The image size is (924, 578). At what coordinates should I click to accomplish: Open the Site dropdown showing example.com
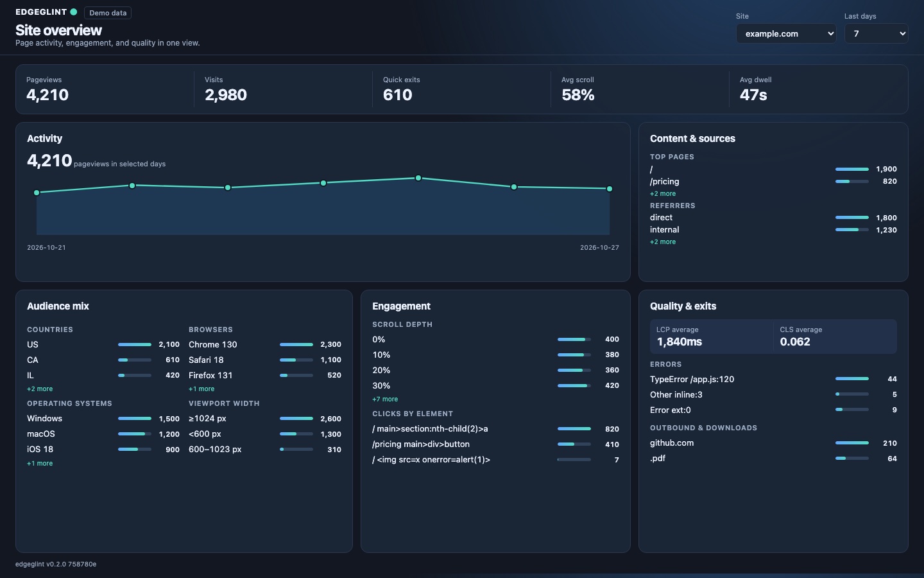click(x=786, y=33)
